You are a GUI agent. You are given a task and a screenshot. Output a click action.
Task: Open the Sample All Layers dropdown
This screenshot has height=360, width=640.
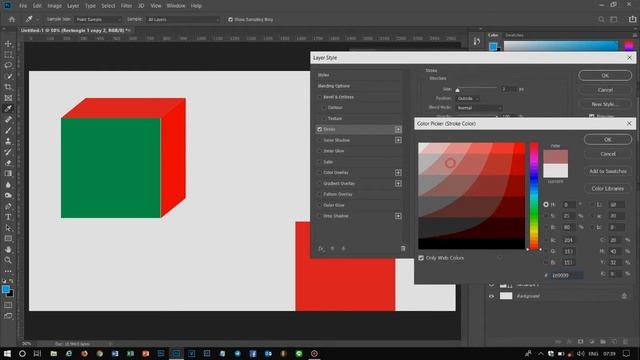[183, 20]
